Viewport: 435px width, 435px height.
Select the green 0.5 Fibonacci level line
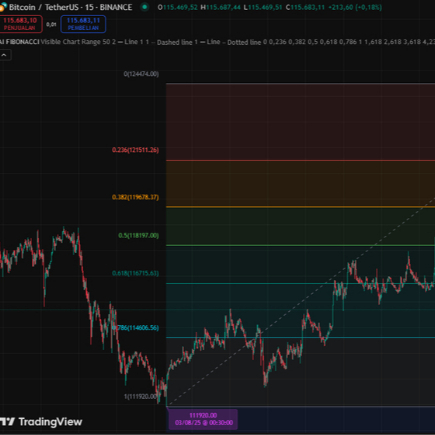(x=300, y=245)
